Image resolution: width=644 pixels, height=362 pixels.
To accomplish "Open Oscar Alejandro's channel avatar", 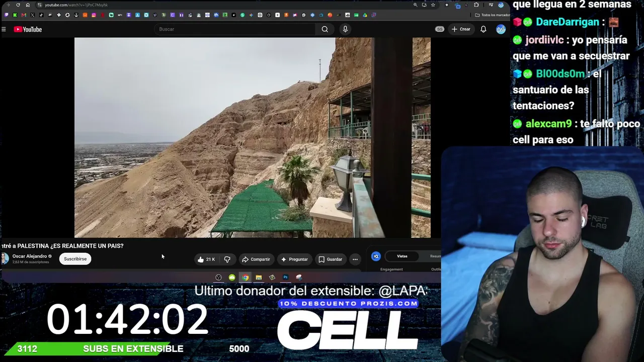I will [x=5, y=259].
